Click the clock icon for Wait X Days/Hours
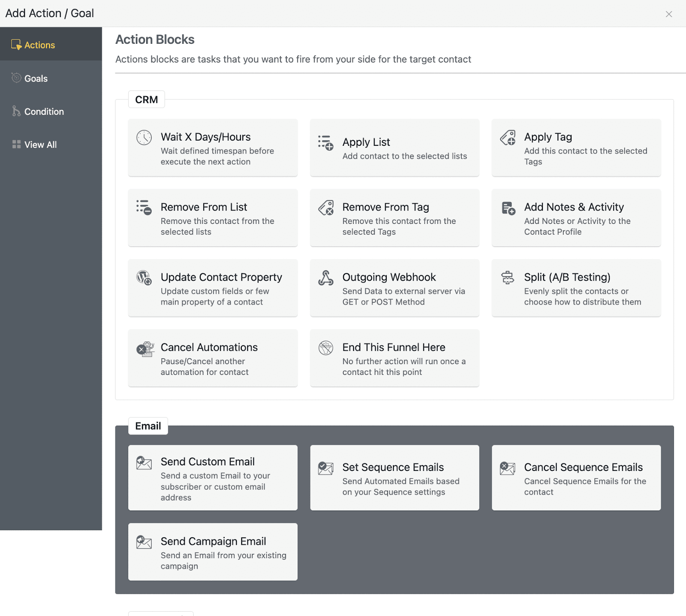686x616 pixels. (x=144, y=138)
